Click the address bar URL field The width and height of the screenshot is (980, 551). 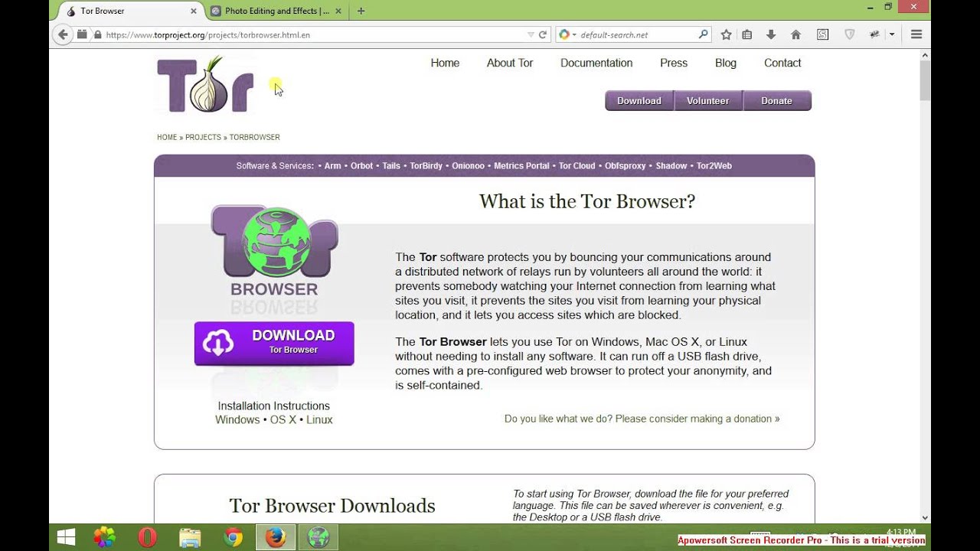click(x=314, y=34)
